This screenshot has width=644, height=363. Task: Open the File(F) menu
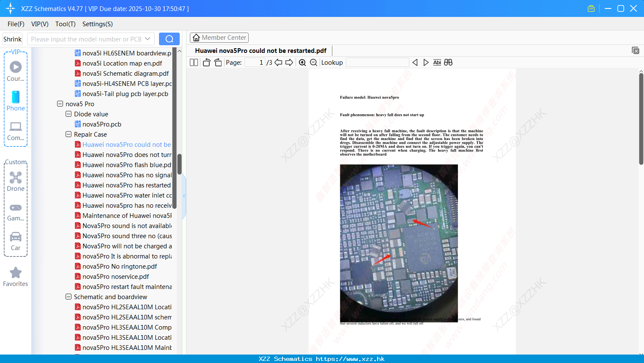(x=16, y=24)
